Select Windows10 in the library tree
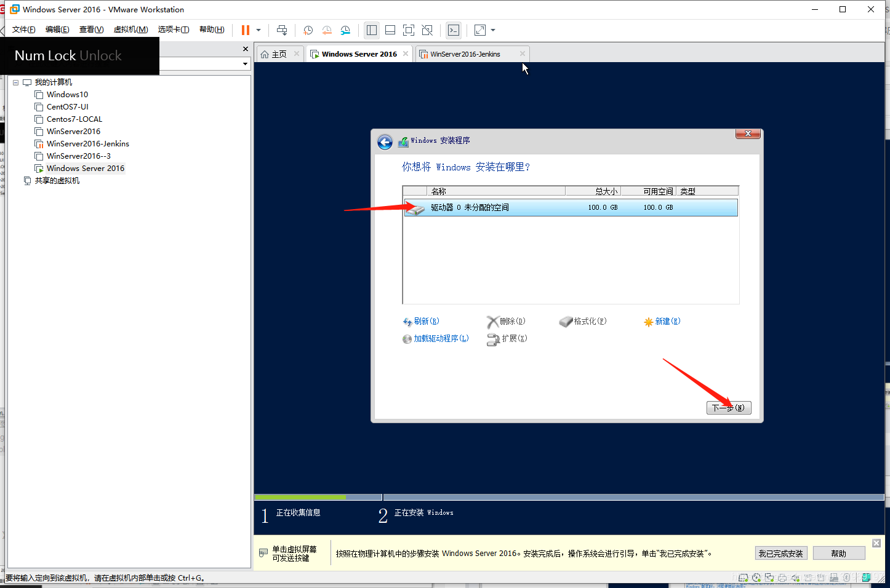Viewport: 890px width, 588px height. (67, 95)
